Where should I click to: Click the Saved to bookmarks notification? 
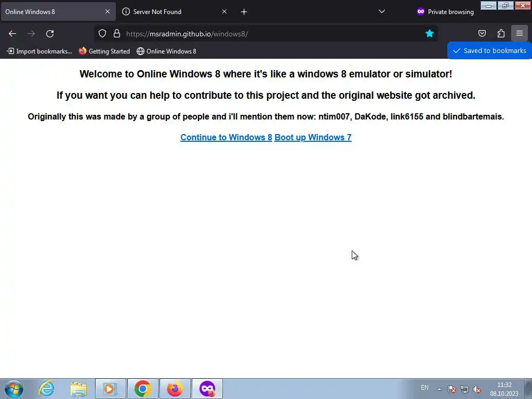pyautogui.click(x=489, y=50)
